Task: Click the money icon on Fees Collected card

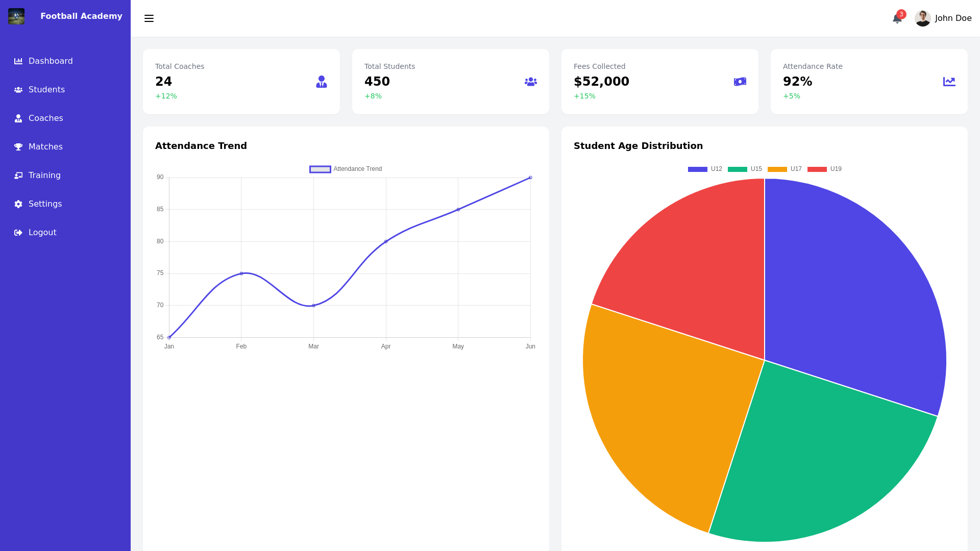Action: click(740, 81)
